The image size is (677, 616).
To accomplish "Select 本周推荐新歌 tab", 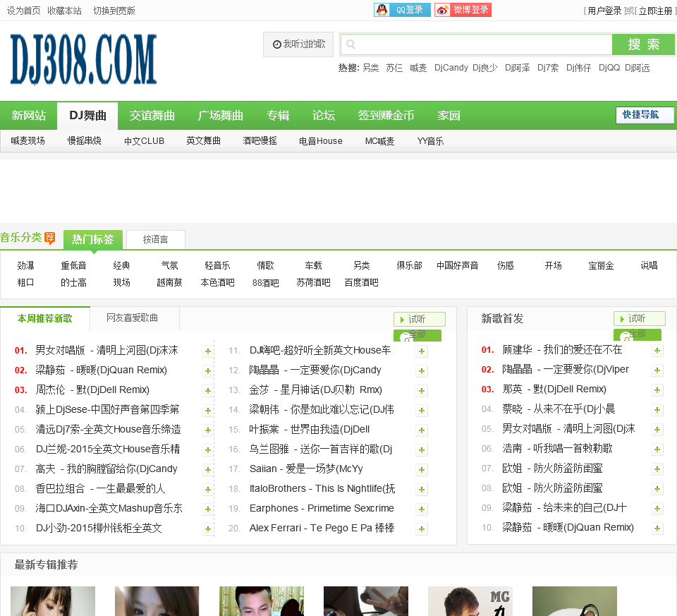I will coord(45,318).
